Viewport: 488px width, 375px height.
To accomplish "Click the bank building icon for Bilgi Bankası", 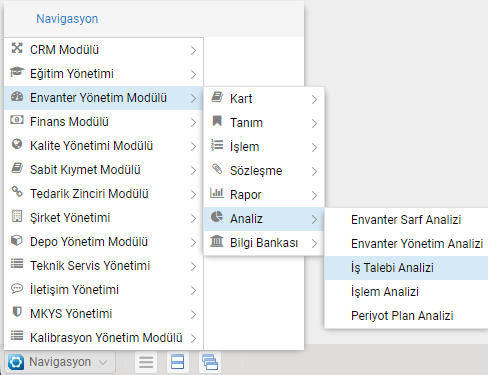I will pos(217,241).
